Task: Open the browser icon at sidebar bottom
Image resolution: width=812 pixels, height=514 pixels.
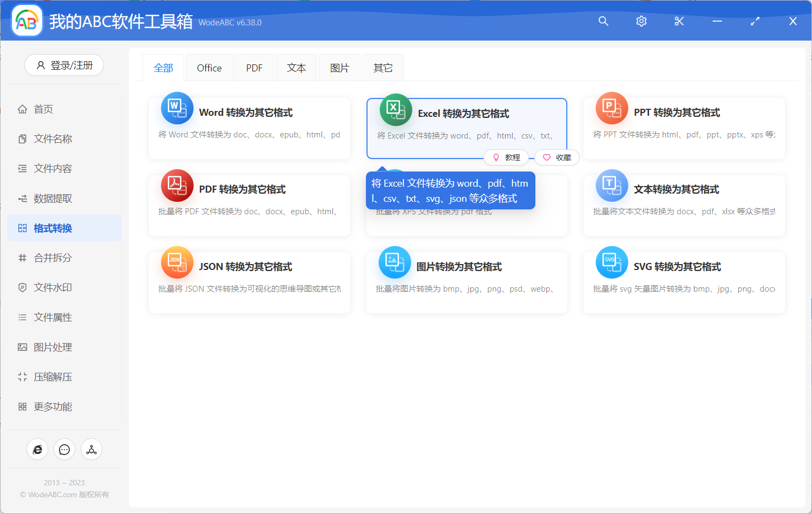Action: click(x=37, y=450)
